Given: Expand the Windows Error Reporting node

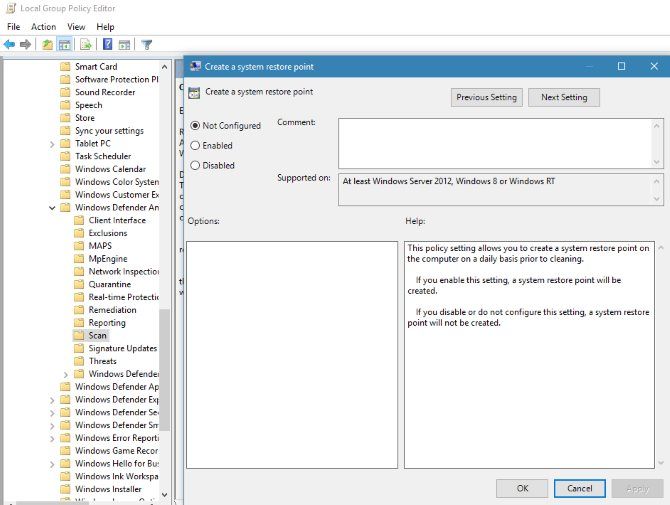Looking at the screenshot, I should (52, 439).
